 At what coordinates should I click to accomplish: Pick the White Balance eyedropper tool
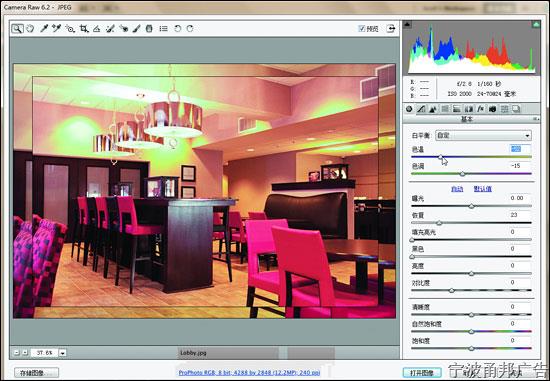[x=44, y=28]
